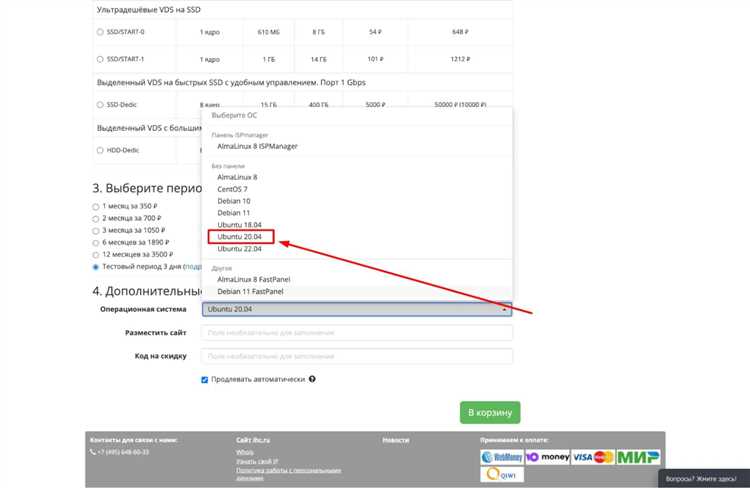Image resolution: width=750 pixels, height=488 pixels.
Task: Click the WebMoney payment logo
Action: point(502,457)
